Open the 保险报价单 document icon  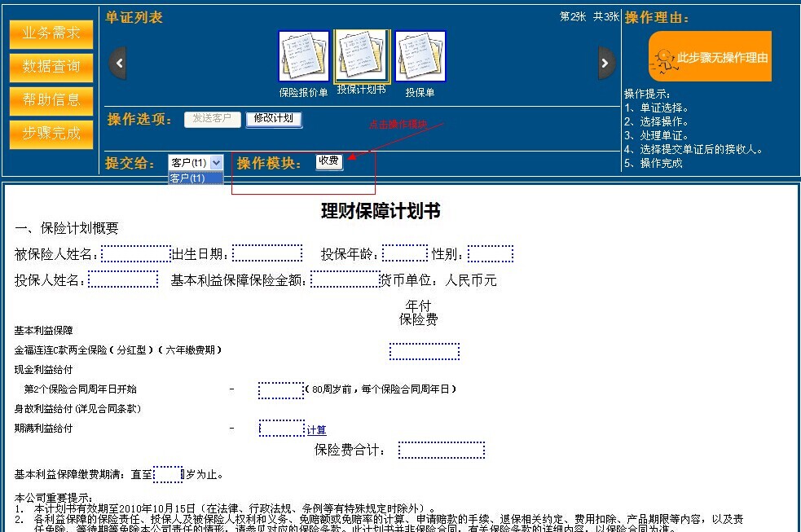point(303,57)
